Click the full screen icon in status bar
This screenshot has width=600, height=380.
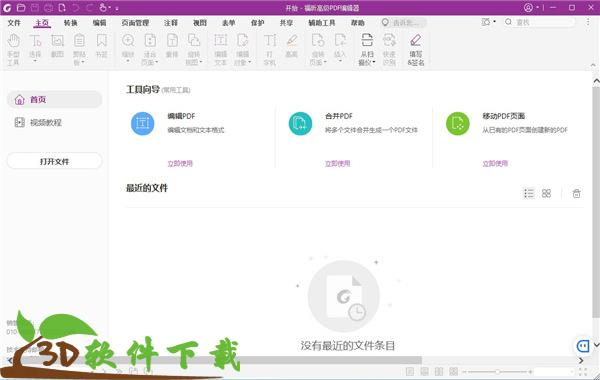(x=583, y=372)
